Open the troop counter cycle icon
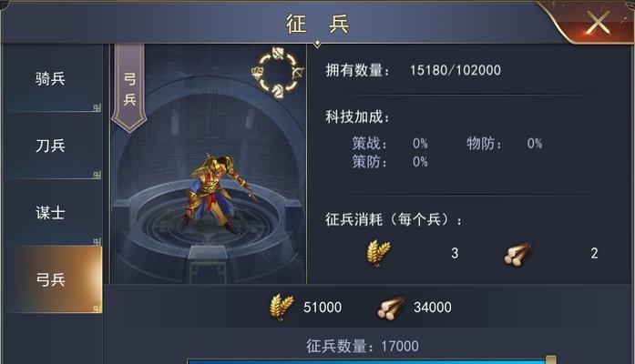 277,73
